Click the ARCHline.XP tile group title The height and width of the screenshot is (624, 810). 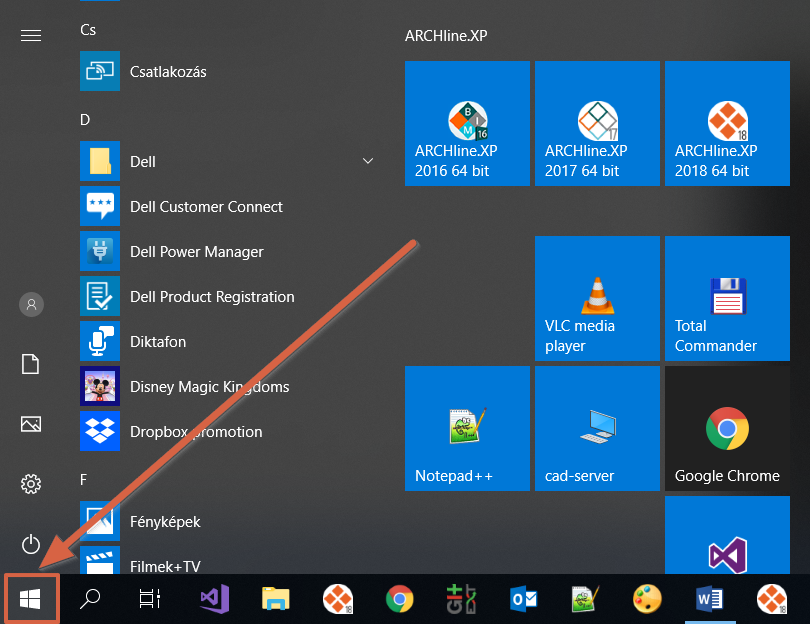(446, 36)
